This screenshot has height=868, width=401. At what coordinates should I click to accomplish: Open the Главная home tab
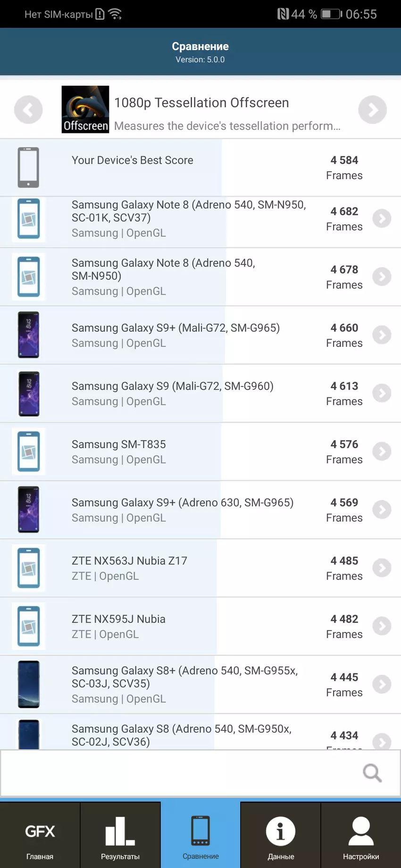(x=40, y=836)
